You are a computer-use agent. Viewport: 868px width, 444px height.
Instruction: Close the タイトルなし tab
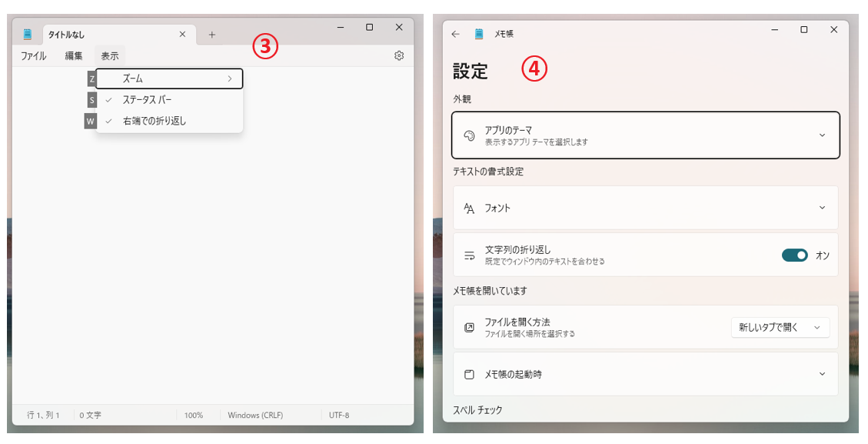click(x=182, y=35)
